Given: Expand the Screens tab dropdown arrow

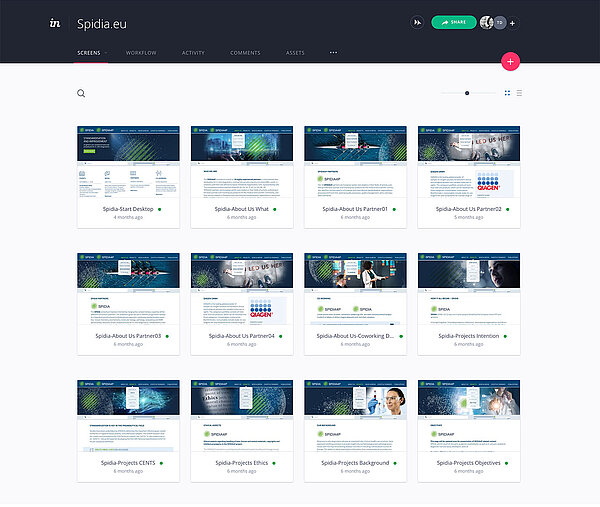Looking at the screenshot, I should pos(106,53).
